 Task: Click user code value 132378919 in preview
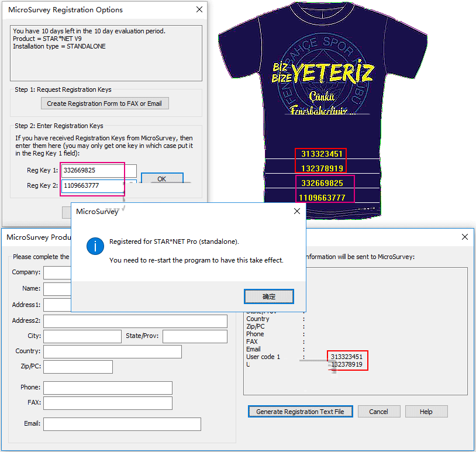pos(347,364)
